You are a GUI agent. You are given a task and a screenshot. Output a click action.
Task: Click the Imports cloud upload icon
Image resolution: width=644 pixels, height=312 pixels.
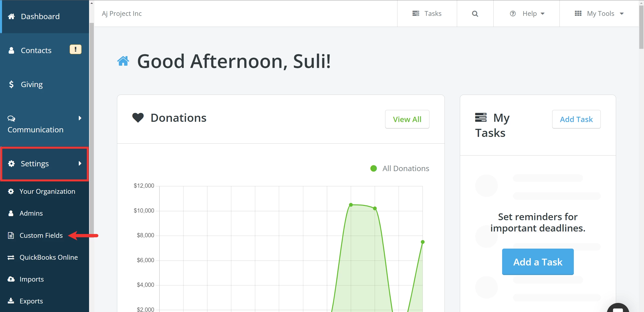click(11, 279)
